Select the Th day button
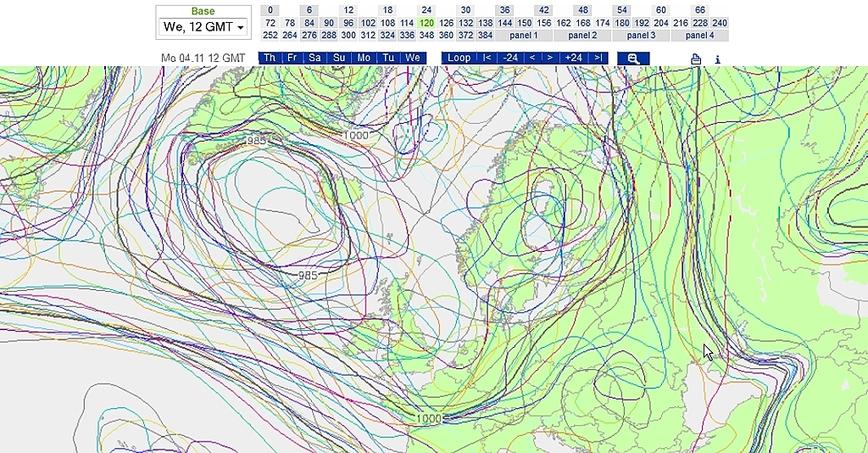Viewport: 868px width, 453px height. click(x=270, y=58)
